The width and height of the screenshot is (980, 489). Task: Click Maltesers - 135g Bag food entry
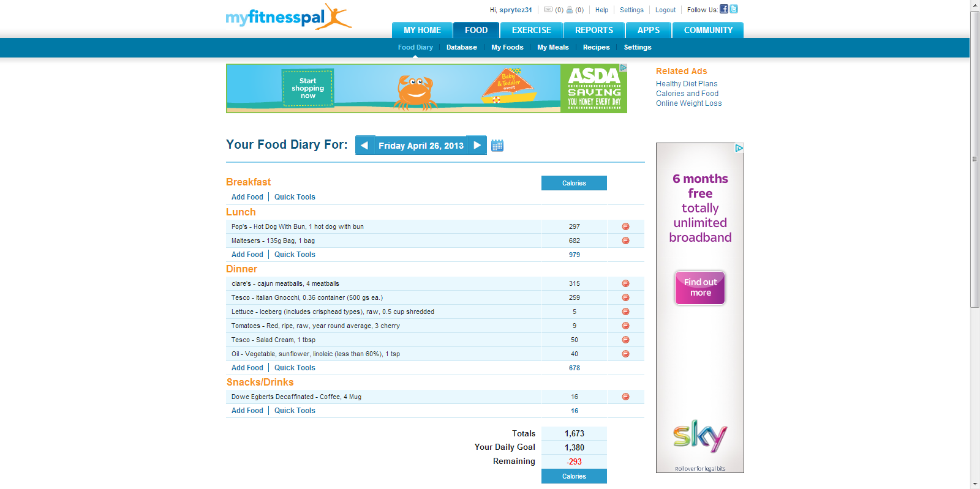pos(273,241)
